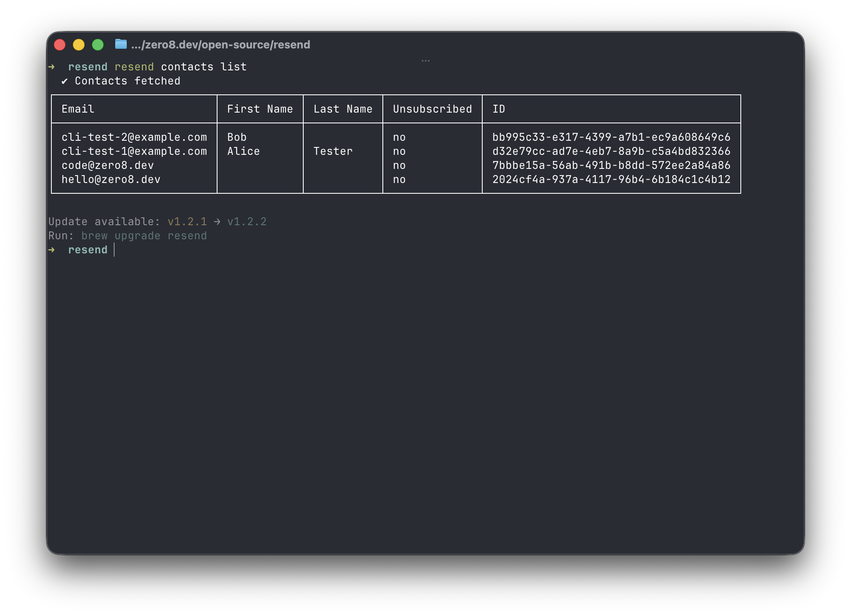Viewport: 851px width, 616px height.
Task: Click at the cursor on the last prompt
Action: coord(114,250)
